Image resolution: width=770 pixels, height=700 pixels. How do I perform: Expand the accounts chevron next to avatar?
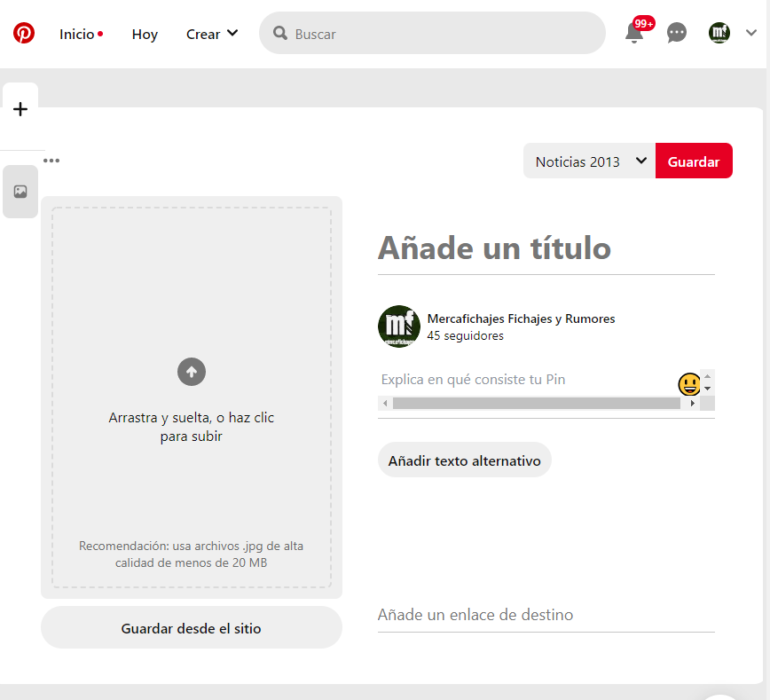coord(751,34)
